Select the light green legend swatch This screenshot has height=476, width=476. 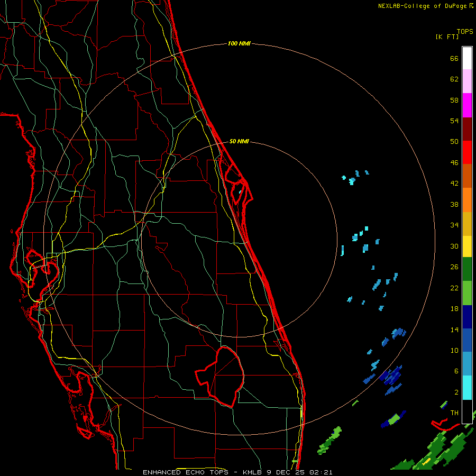(x=467, y=292)
